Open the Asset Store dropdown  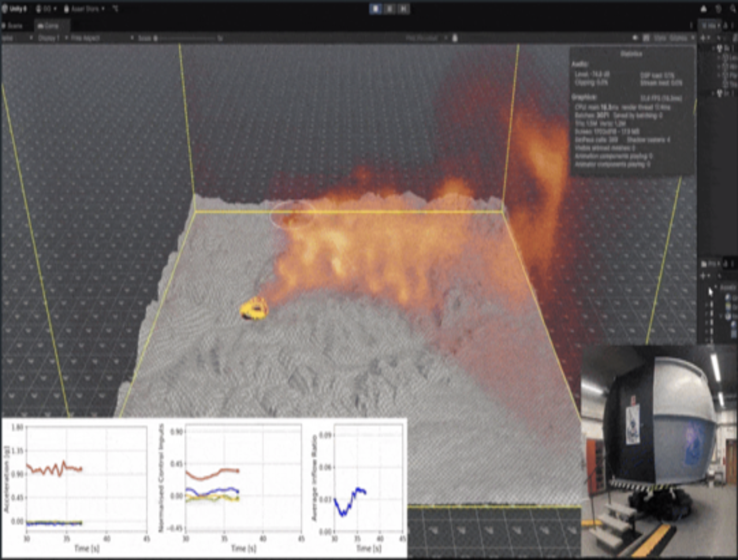pyautogui.click(x=84, y=9)
